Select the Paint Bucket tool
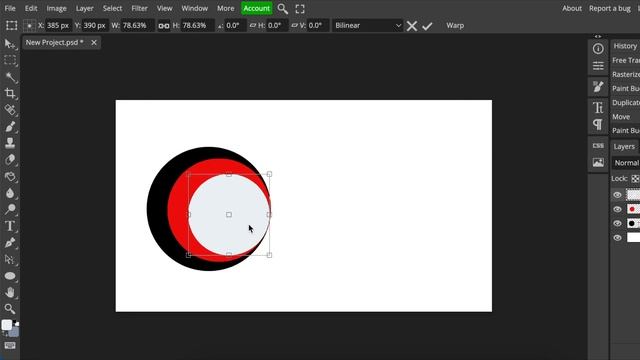 click(x=10, y=176)
